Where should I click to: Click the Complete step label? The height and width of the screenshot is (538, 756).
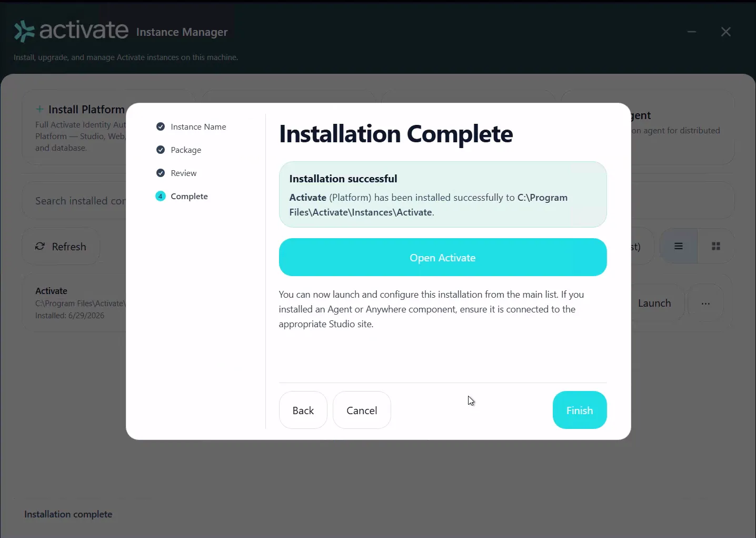[190, 196]
